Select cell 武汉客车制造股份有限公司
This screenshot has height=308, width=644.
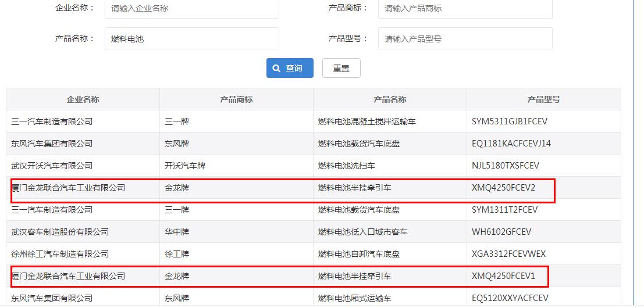(83, 232)
